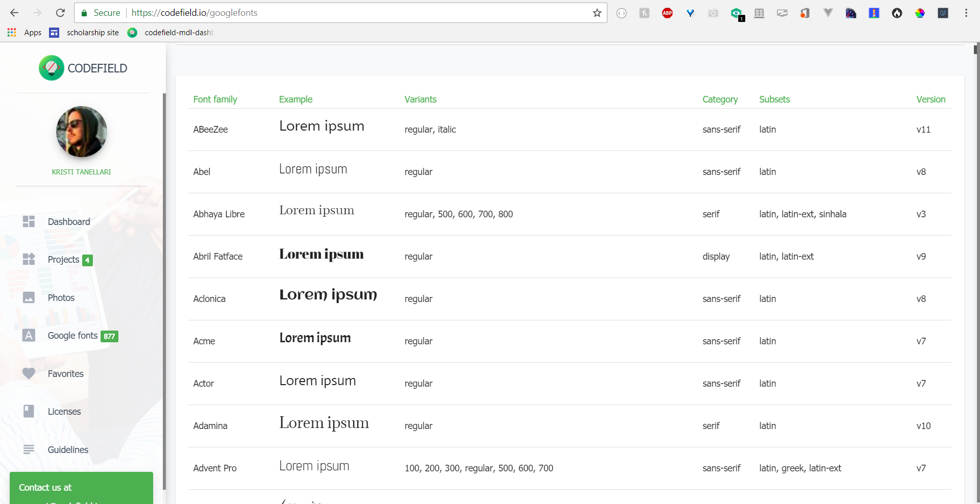980x504 pixels.
Task: Click the Licenses book icon
Action: (29, 411)
